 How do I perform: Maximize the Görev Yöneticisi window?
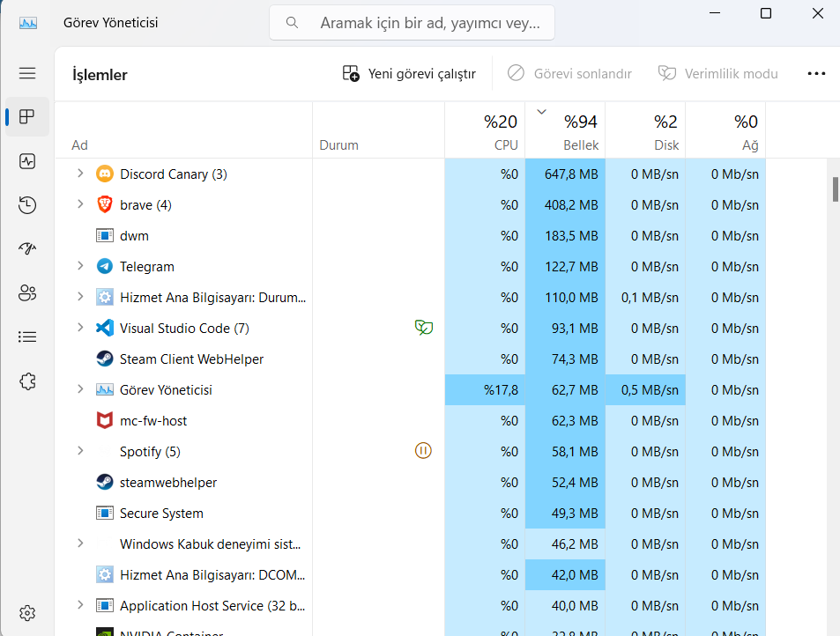click(x=766, y=13)
